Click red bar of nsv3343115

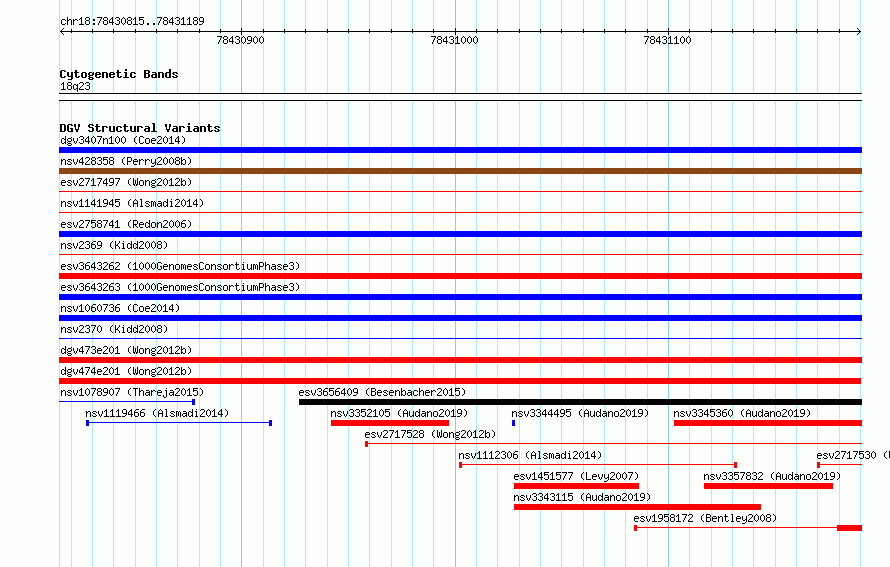pos(637,507)
